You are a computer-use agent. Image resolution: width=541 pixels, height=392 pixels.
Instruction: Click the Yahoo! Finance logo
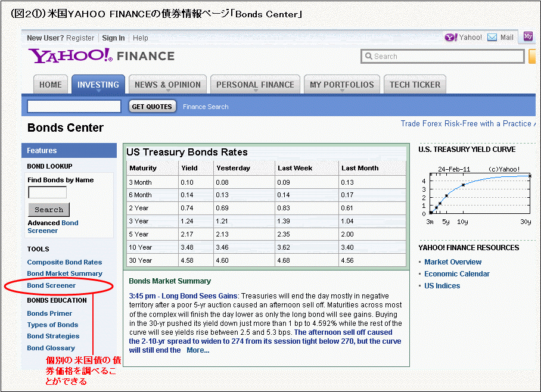101,55
